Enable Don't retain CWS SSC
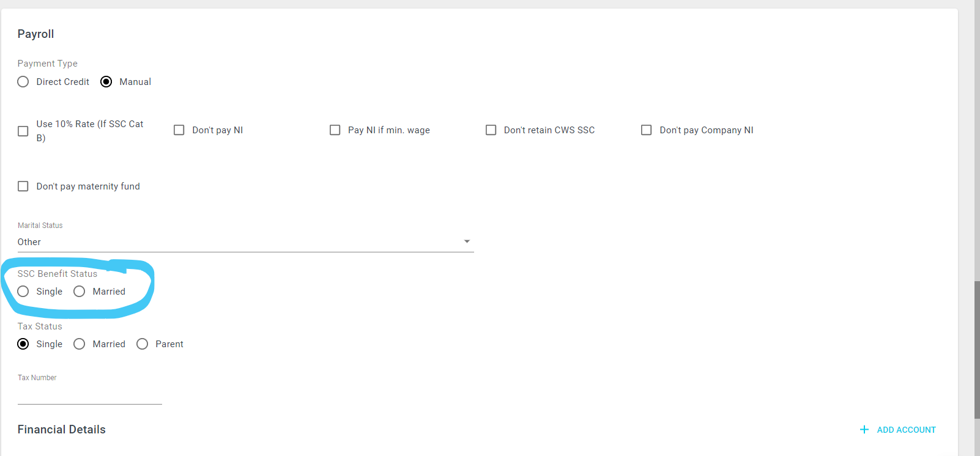980x456 pixels. click(x=491, y=130)
